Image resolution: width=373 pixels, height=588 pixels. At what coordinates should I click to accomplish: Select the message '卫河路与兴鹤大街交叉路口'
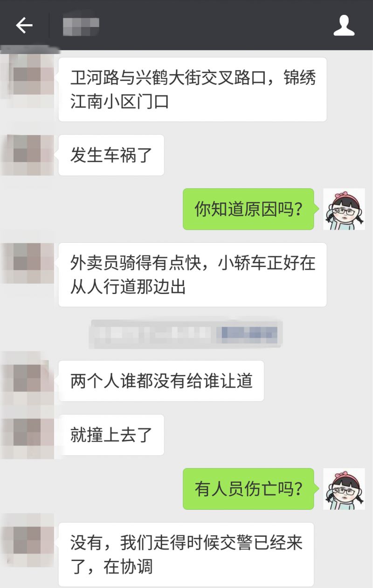(x=193, y=89)
